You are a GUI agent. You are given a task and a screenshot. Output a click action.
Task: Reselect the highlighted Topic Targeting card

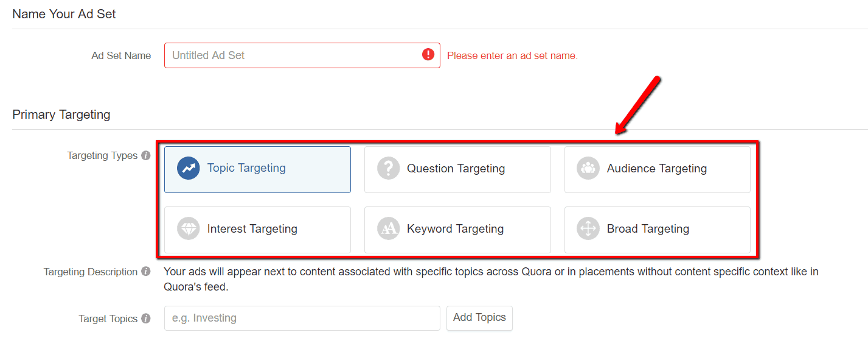(x=257, y=169)
